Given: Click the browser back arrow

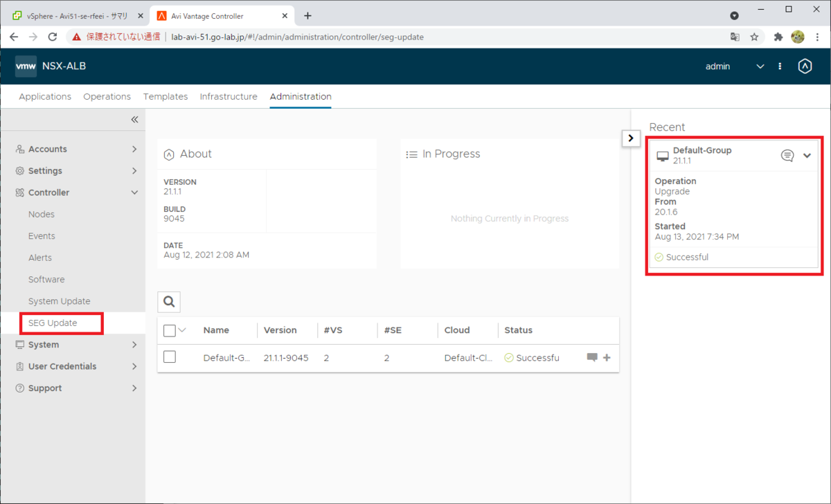Looking at the screenshot, I should pyautogui.click(x=14, y=37).
